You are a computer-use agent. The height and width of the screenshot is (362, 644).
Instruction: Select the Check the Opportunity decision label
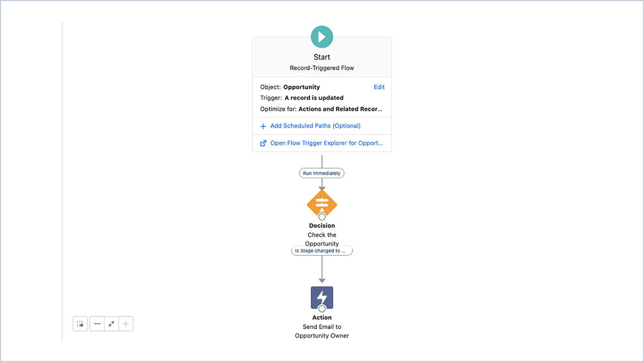click(x=321, y=239)
